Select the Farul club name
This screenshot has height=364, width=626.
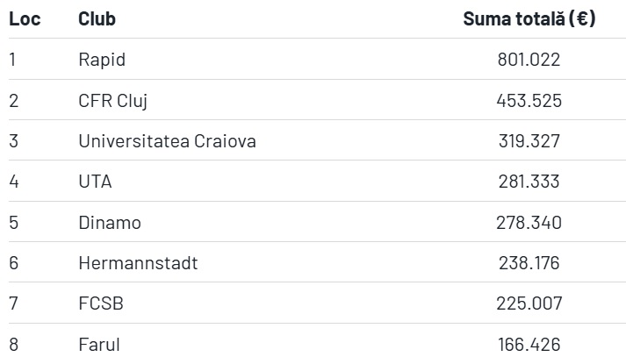99,345
